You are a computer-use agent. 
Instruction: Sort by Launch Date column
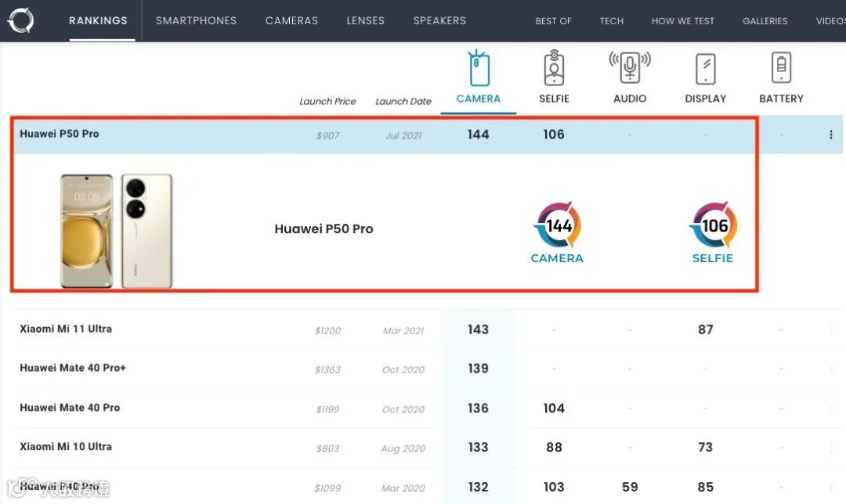[x=403, y=101]
